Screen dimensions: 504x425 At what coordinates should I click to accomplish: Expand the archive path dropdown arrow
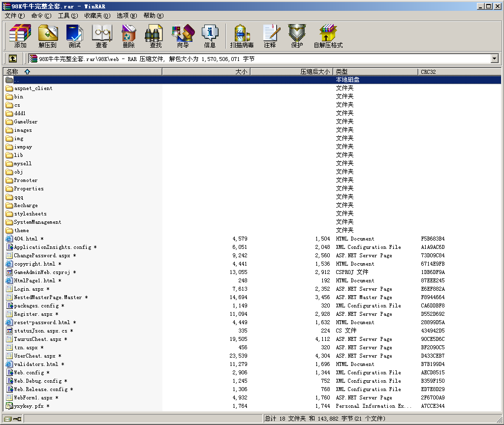tap(494, 59)
